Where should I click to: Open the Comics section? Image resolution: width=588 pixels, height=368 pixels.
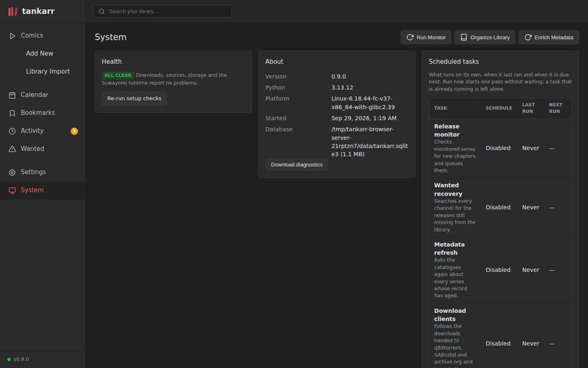[x=43, y=36]
